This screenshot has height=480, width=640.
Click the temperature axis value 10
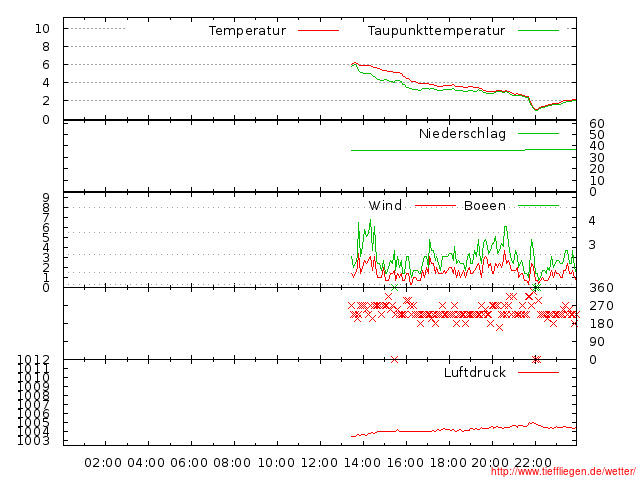pyautogui.click(x=42, y=29)
